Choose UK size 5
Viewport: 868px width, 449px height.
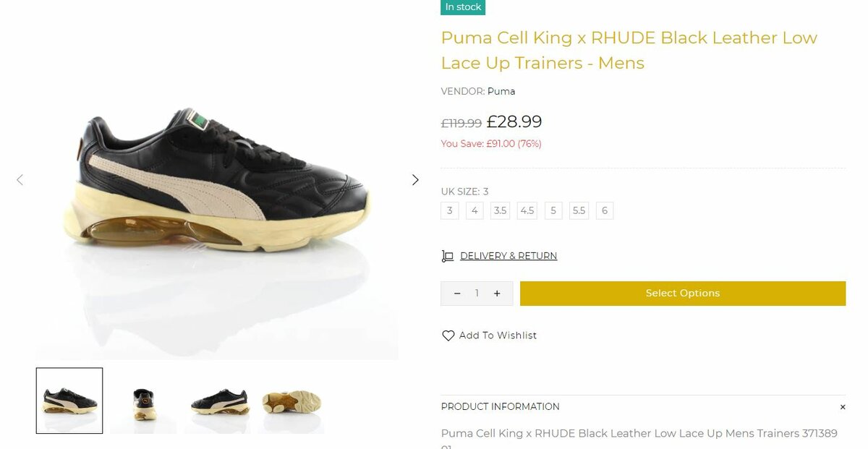(x=553, y=211)
